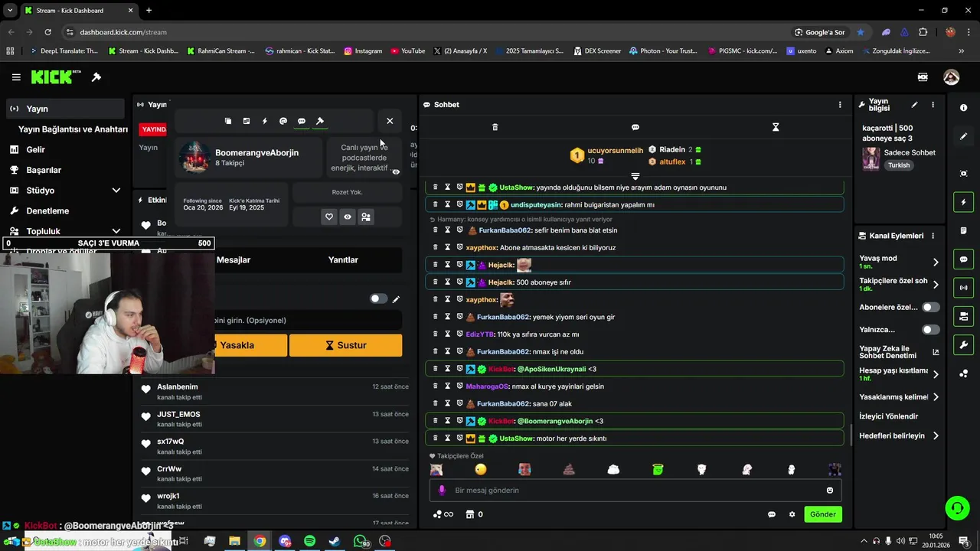The width and height of the screenshot is (980, 551).
Task: Open Yayın Bağlantısı ve Anahtarı
Action: (x=73, y=129)
